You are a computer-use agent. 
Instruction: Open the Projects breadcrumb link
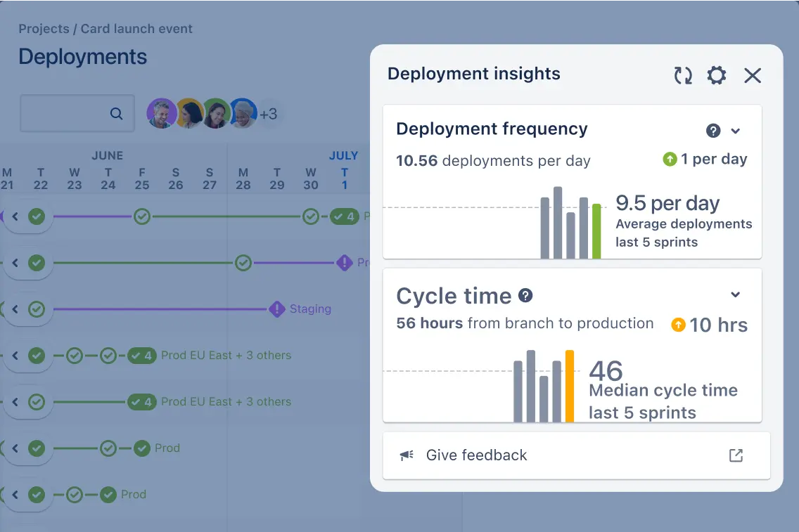44,29
